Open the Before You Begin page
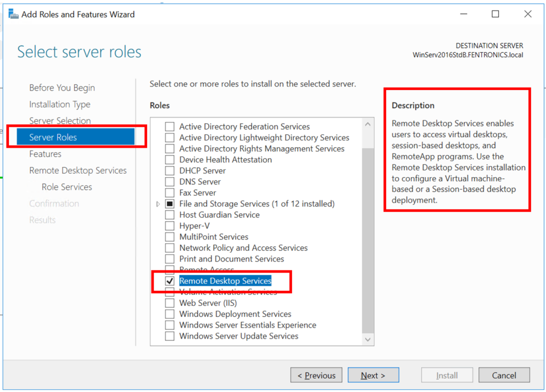The height and width of the screenshot is (392, 546). coord(61,87)
